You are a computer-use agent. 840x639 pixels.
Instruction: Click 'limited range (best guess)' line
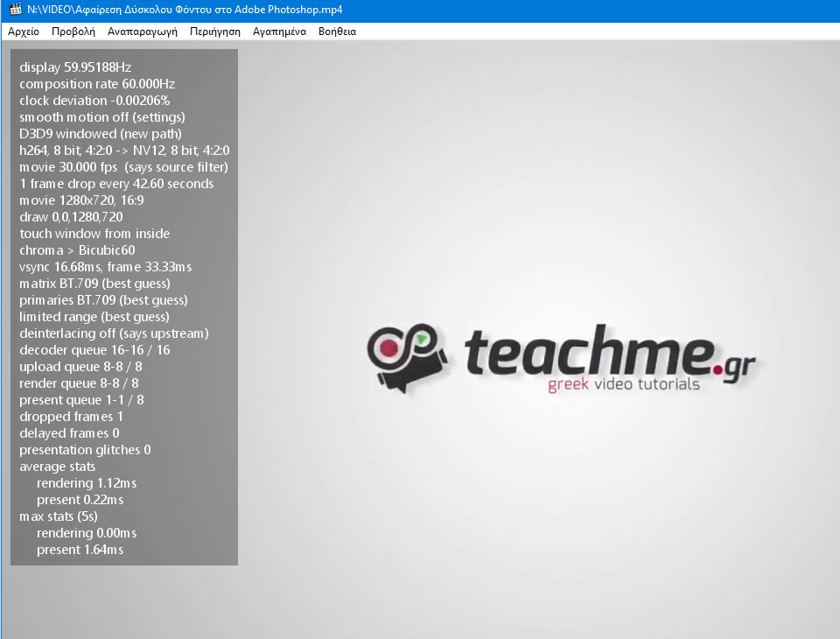pyautogui.click(x=94, y=317)
